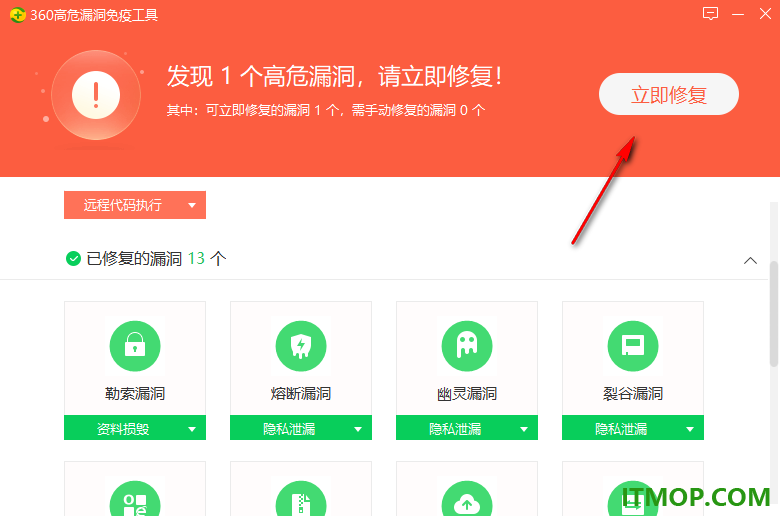Click the zip archive vulnerability icon in second row

[301, 499]
